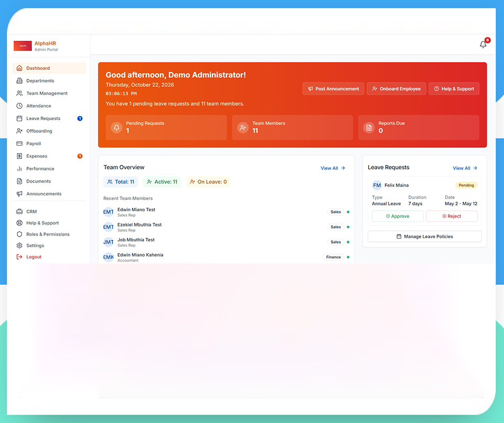Open the Team Members stat card

coord(293,127)
